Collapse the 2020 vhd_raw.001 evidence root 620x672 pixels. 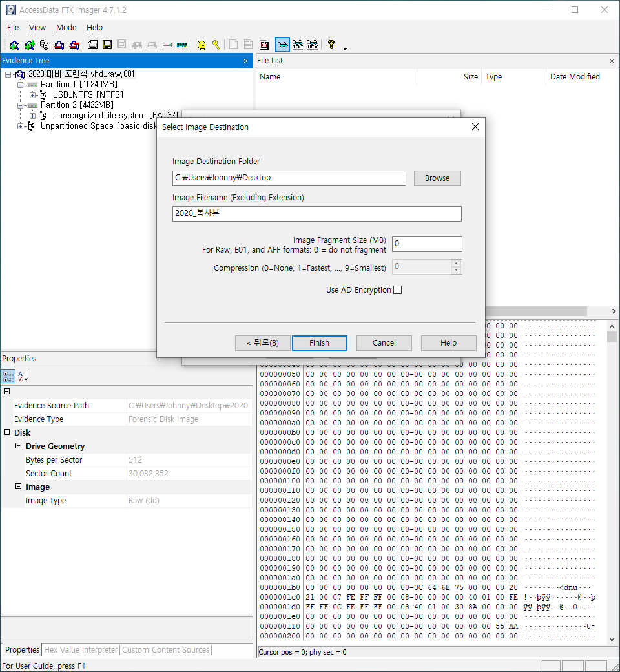click(8, 74)
